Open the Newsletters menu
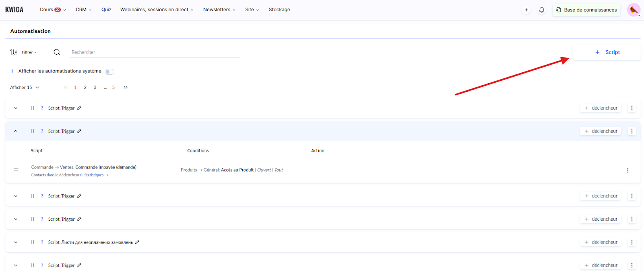The width and height of the screenshot is (644, 271). pos(219,10)
